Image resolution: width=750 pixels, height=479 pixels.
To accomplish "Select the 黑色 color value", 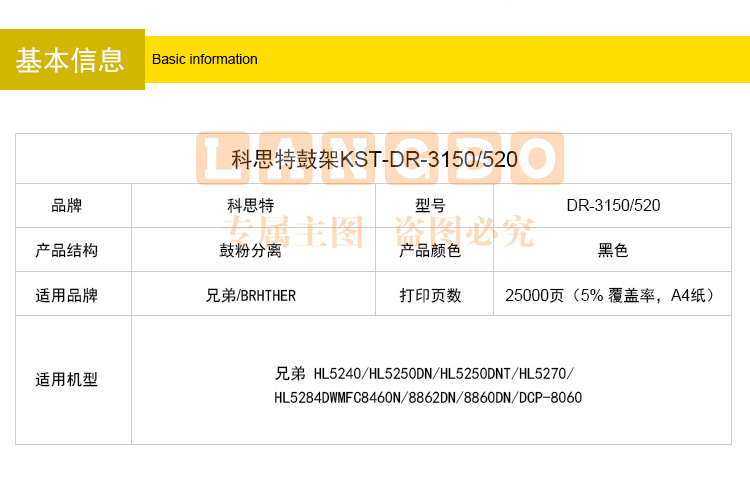I will point(613,250).
